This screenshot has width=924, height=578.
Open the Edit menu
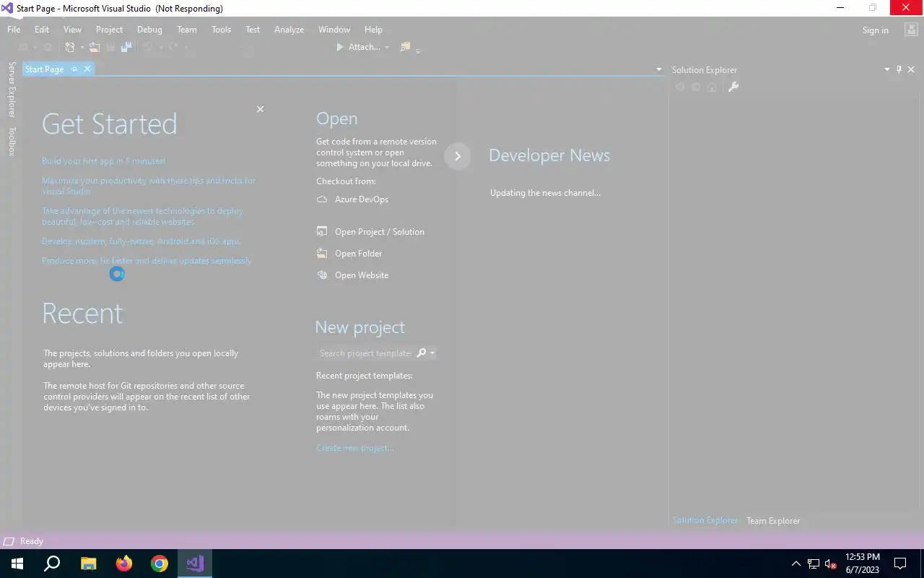pyautogui.click(x=42, y=30)
